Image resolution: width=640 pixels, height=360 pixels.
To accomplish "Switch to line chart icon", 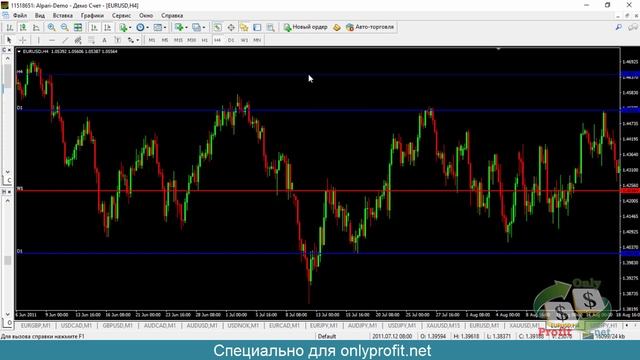I will 36,27.
